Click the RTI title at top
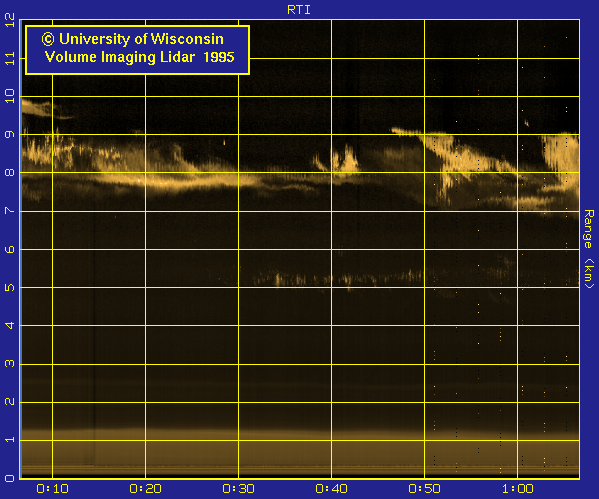The height and width of the screenshot is (499, 599). pyautogui.click(x=299, y=10)
